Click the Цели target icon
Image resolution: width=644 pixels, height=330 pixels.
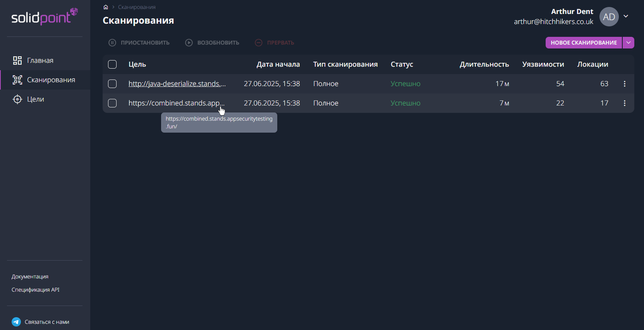tap(17, 99)
